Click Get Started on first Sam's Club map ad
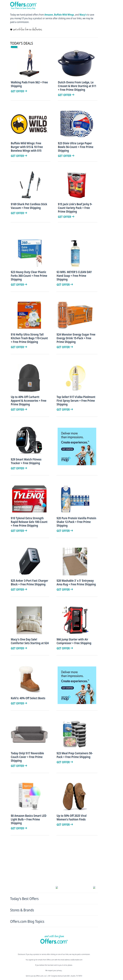 [x=68, y=449]
